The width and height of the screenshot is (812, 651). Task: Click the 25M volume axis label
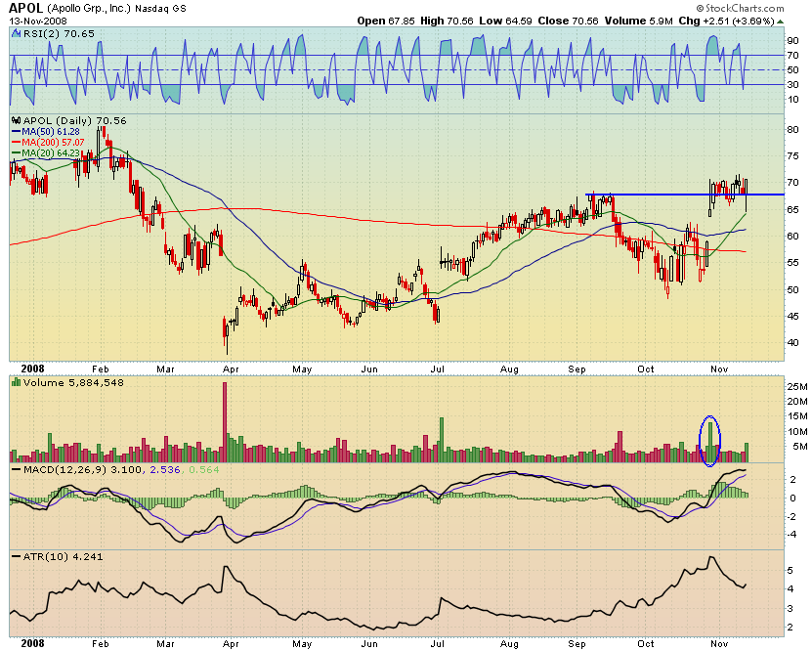(x=797, y=386)
